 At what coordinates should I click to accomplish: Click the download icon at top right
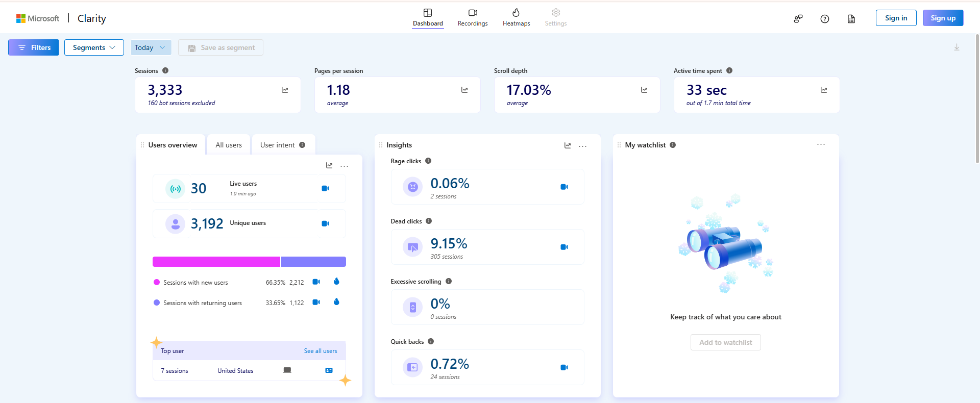tap(957, 47)
